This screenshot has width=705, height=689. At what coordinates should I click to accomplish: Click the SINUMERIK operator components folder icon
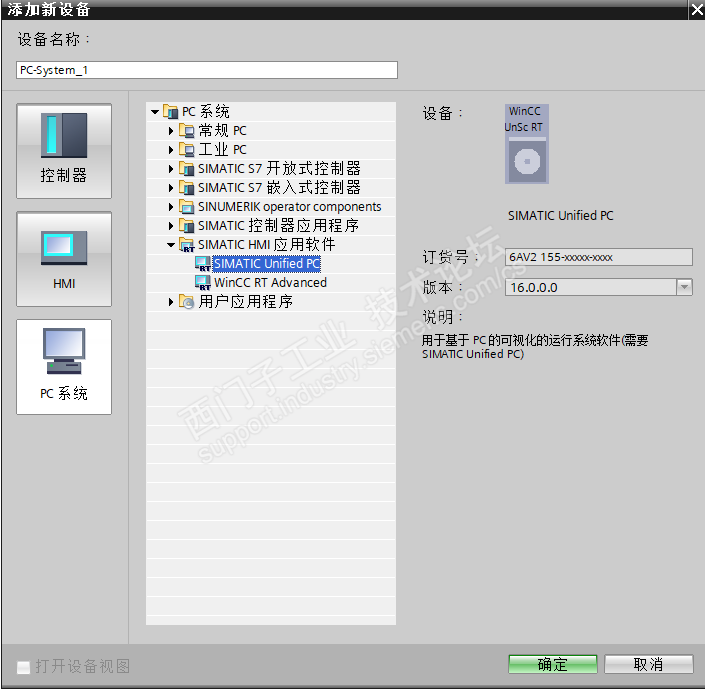[x=187, y=206]
